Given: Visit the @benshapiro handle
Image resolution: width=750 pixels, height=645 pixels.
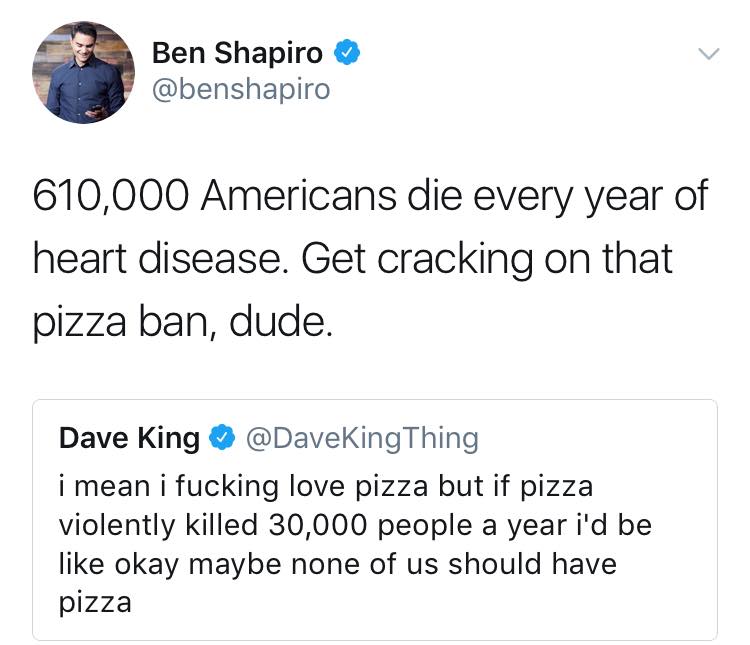Looking at the screenshot, I should click(x=241, y=89).
